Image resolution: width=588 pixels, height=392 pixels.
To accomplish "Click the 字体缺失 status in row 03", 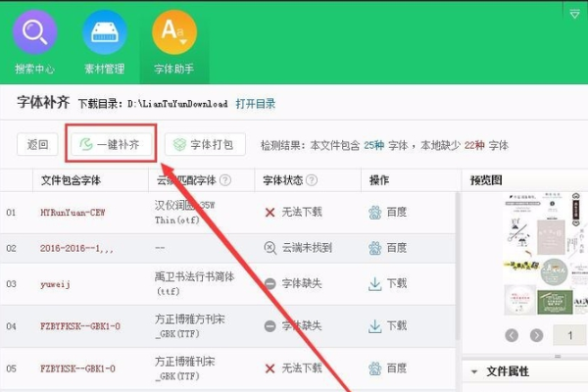I will (x=293, y=283).
